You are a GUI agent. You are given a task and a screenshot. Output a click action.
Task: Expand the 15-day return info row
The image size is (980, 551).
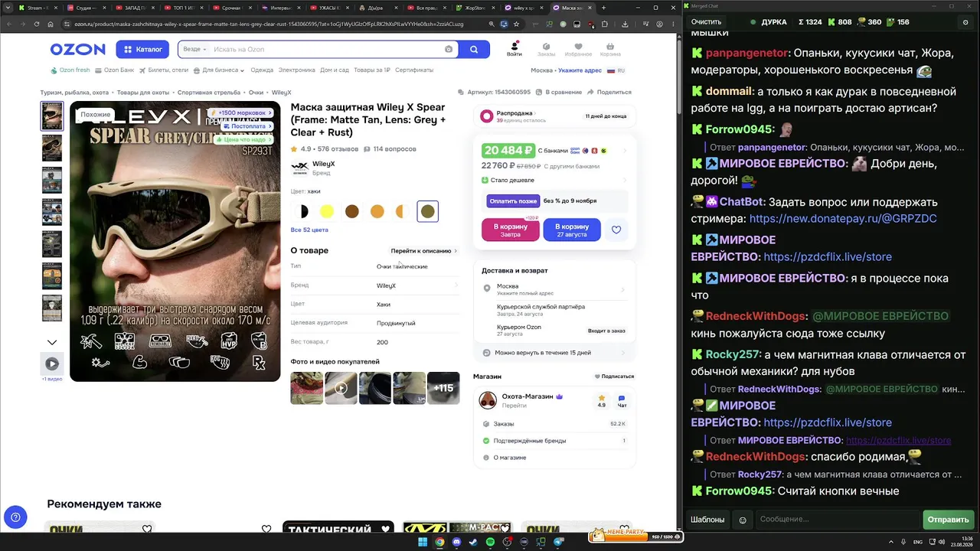[x=554, y=353]
